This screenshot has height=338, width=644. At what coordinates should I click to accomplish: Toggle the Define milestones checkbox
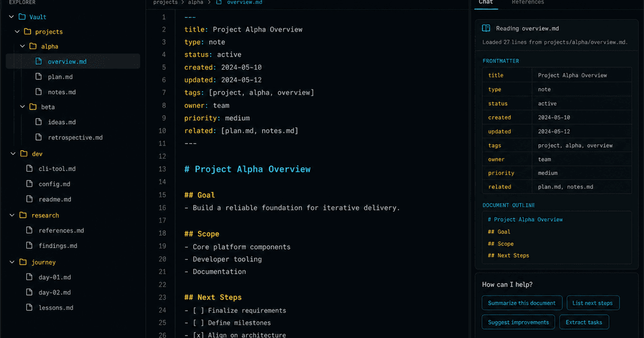[x=199, y=323]
